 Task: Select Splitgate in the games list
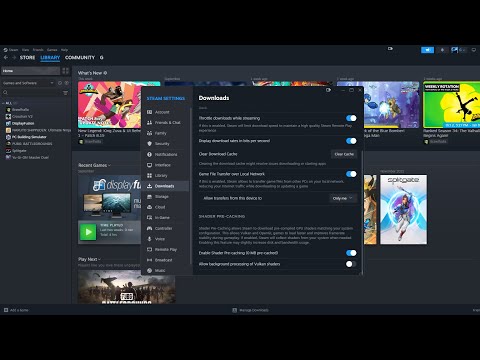point(19,151)
